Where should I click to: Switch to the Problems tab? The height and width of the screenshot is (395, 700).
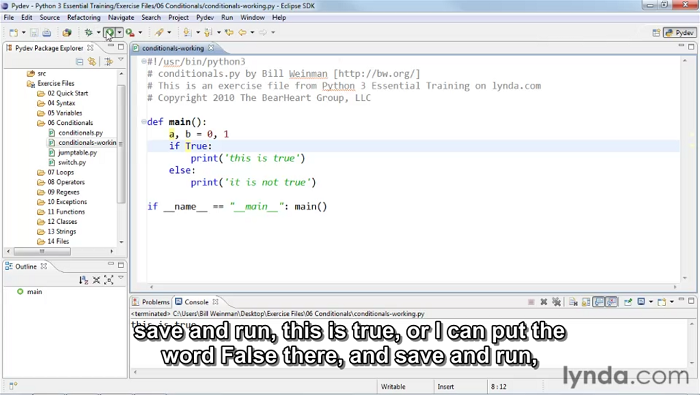coord(152,302)
